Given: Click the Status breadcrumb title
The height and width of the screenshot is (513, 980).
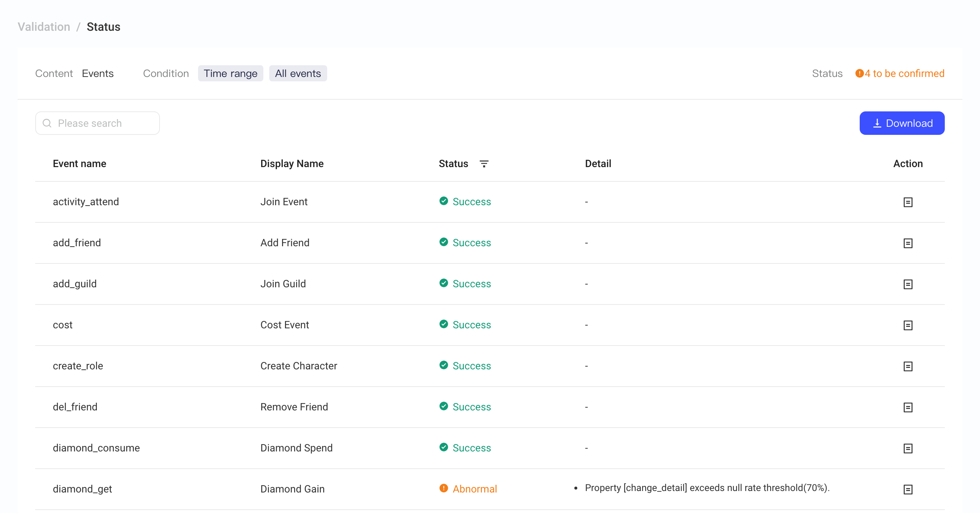Looking at the screenshot, I should click(103, 27).
